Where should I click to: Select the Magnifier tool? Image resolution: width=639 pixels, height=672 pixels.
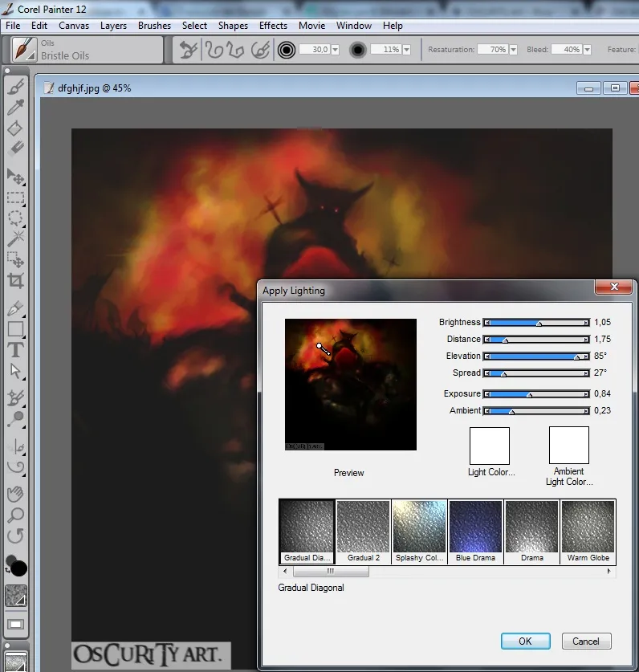(15, 515)
